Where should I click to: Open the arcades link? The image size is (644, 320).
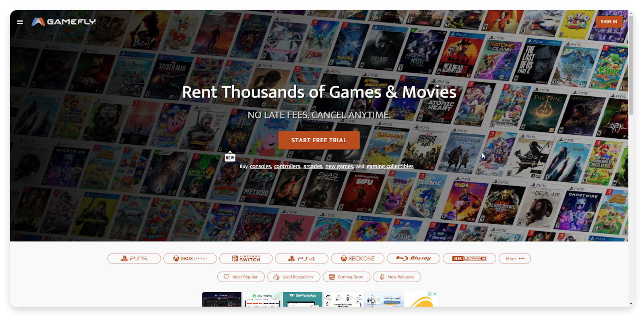click(x=313, y=166)
